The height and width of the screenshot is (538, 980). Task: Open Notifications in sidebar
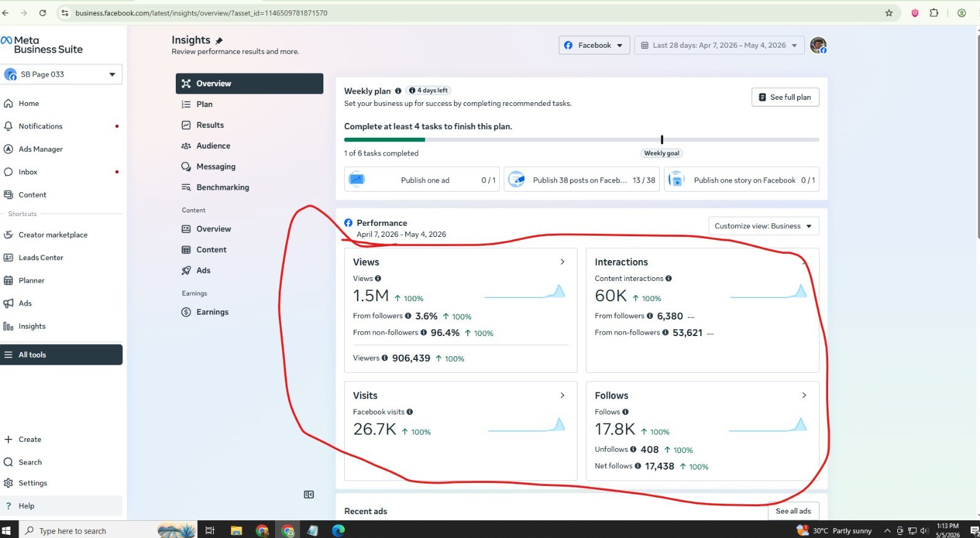pos(40,126)
